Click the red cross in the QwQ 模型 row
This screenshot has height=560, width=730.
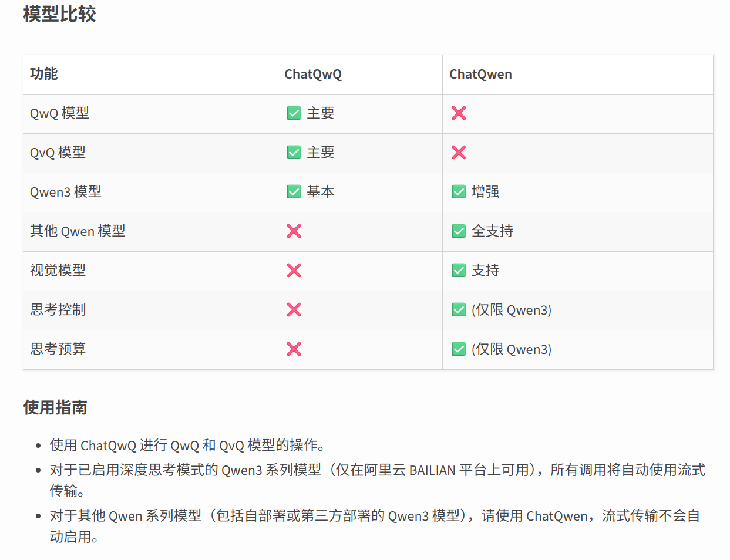tap(459, 113)
